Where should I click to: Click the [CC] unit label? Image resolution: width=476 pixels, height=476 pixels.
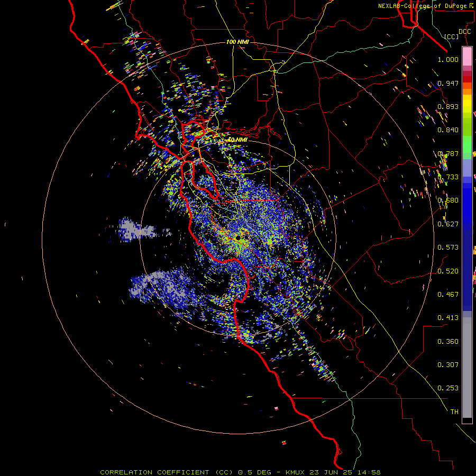452,36
